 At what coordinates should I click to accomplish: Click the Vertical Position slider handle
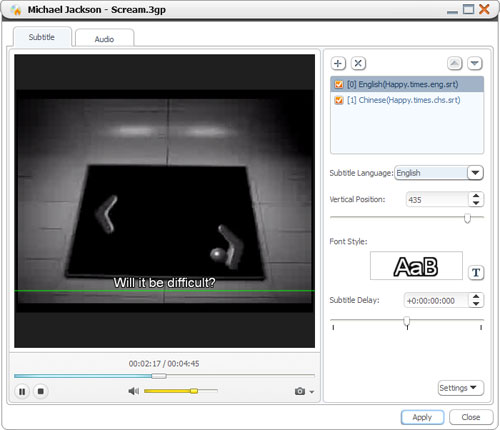(467, 218)
